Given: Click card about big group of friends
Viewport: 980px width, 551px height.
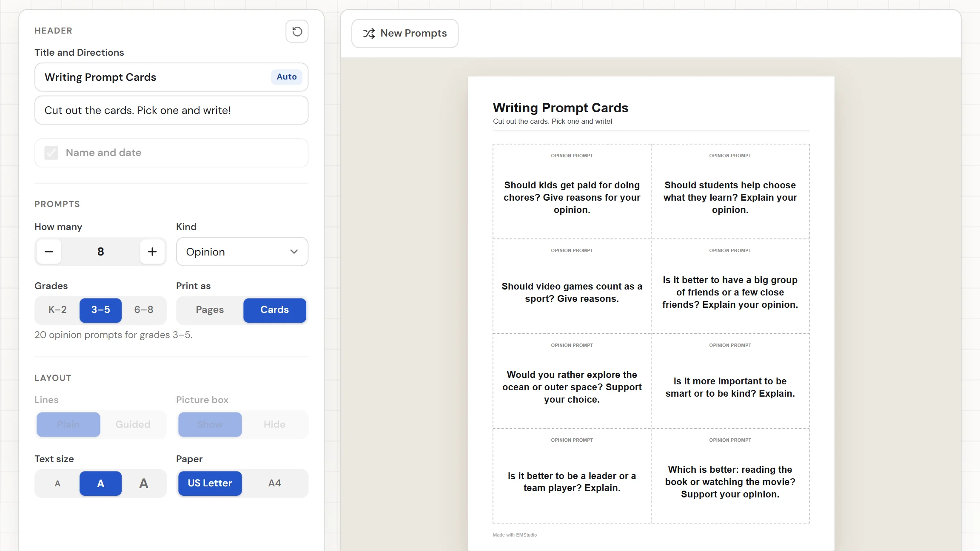Looking at the screenshot, I should [x=730, y=287].
